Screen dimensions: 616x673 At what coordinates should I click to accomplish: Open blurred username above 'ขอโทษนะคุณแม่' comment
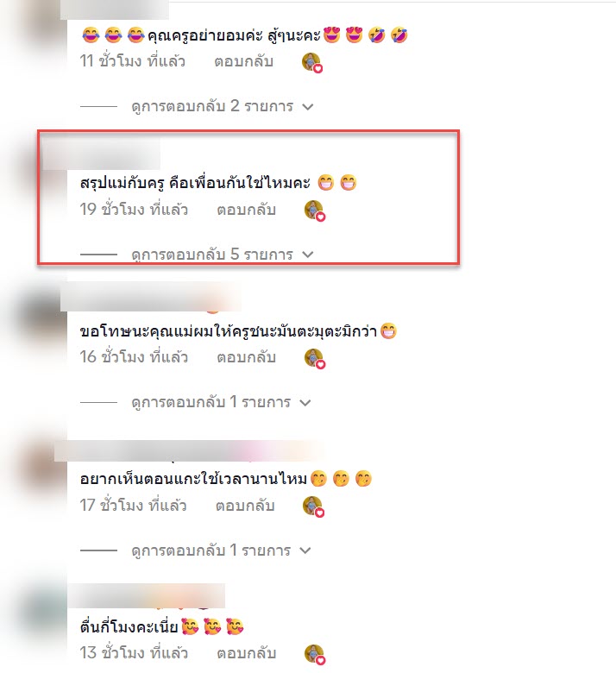point(150,297)
